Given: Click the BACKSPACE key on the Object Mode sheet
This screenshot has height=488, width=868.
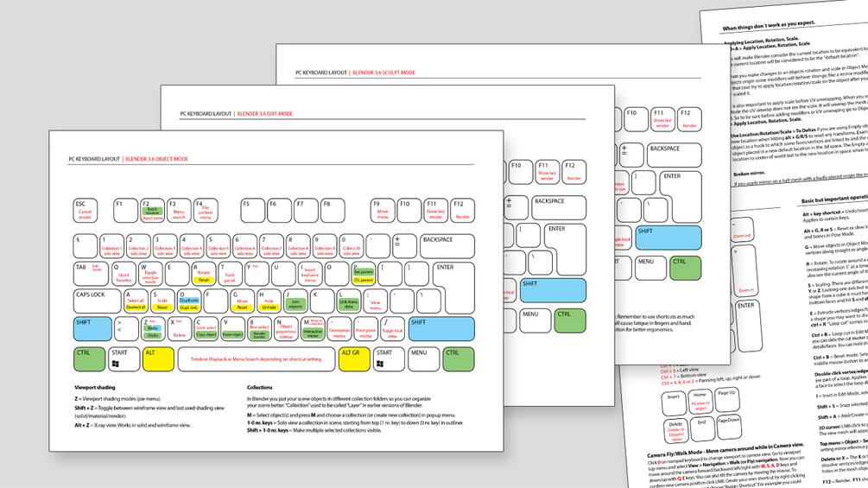Looking at the screenshot, I should click(x=447, y=246).
